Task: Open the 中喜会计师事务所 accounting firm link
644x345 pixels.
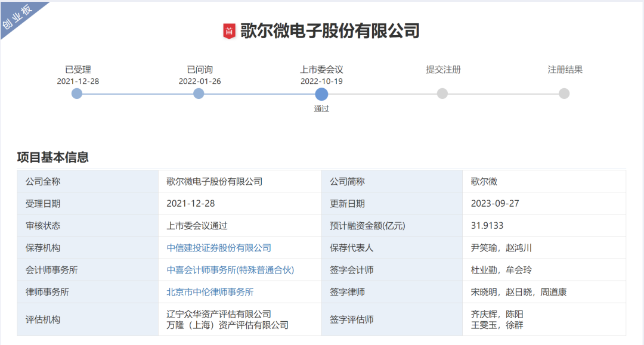Action: (231, 269)
